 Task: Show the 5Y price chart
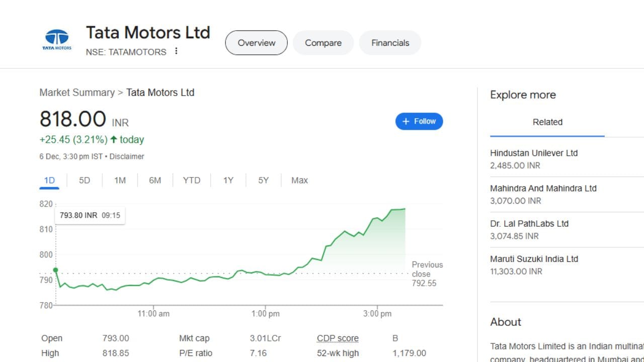tap(264, 180)
